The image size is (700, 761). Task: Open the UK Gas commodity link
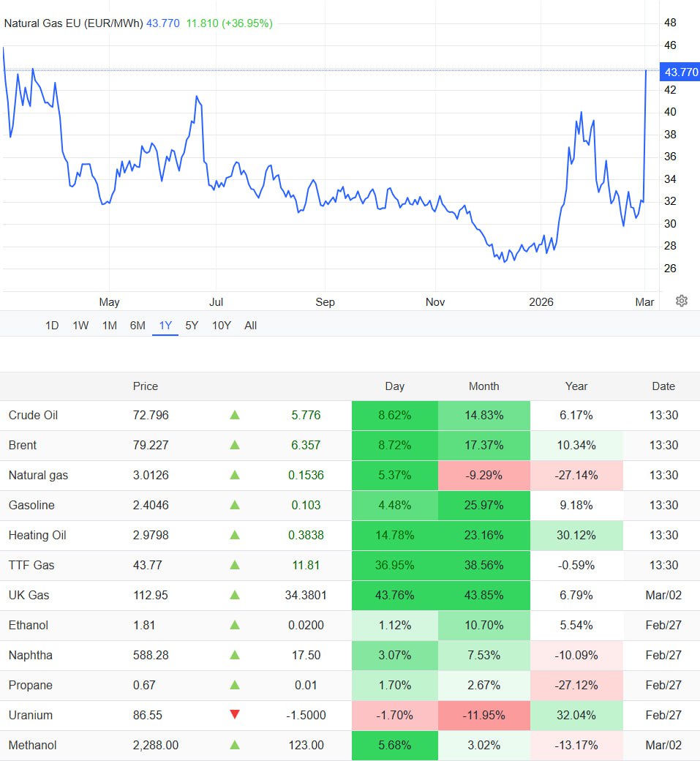click(29, 595)
